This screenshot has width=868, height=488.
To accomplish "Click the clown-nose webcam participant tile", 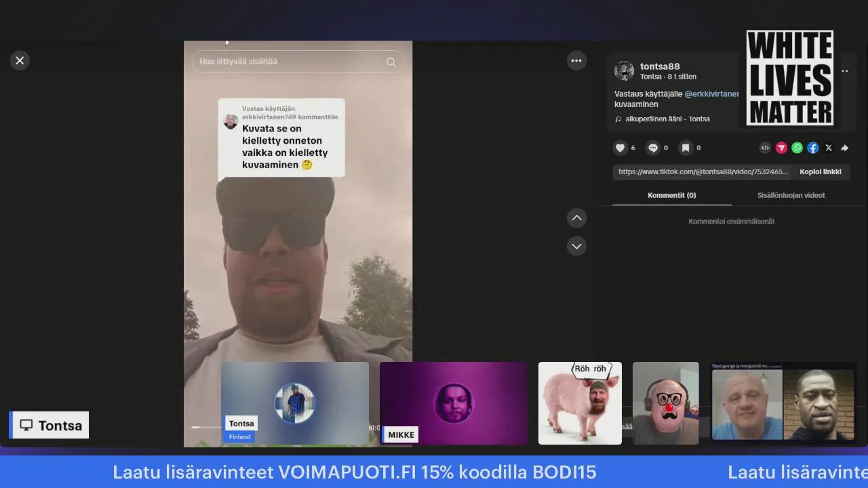I will [666, 403].
